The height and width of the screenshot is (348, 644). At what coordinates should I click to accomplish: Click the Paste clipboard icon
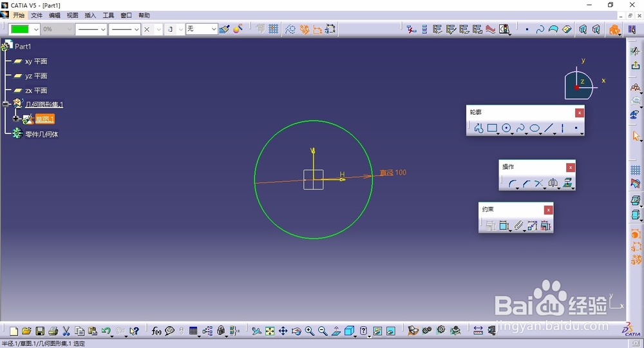coord(93,331)
